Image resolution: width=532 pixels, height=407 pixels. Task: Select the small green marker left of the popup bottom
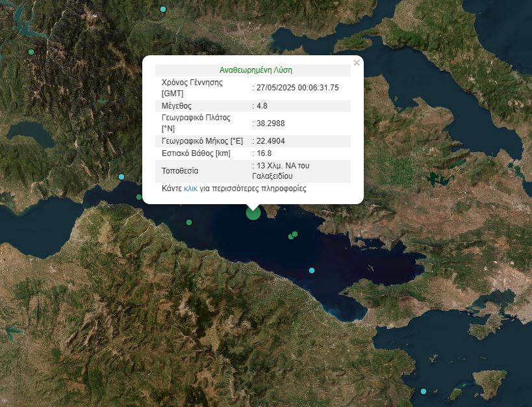[x=139, y=197]
